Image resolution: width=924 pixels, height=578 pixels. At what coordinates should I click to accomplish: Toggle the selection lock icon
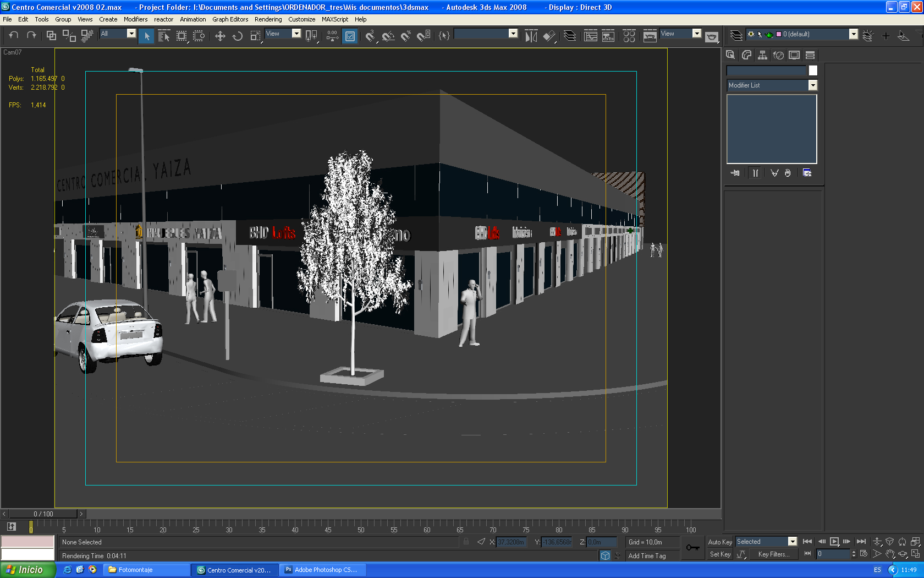(466, 542)
